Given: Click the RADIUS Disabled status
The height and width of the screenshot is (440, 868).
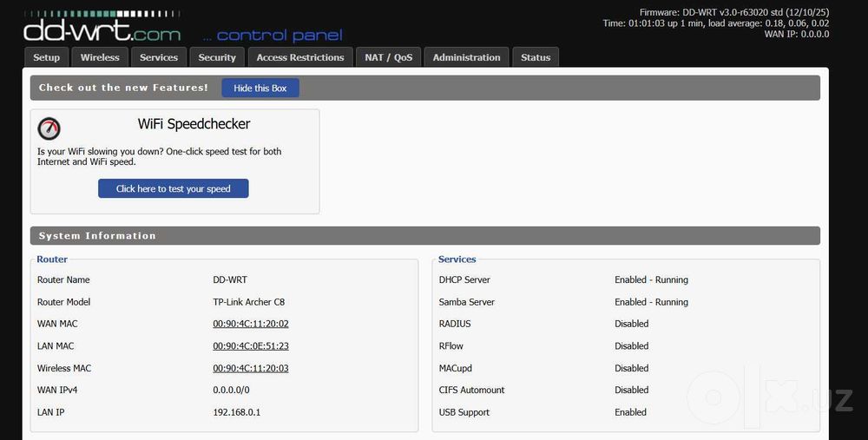Looking at the screenshot, I should pyautogui.click(x=632, y=324).
